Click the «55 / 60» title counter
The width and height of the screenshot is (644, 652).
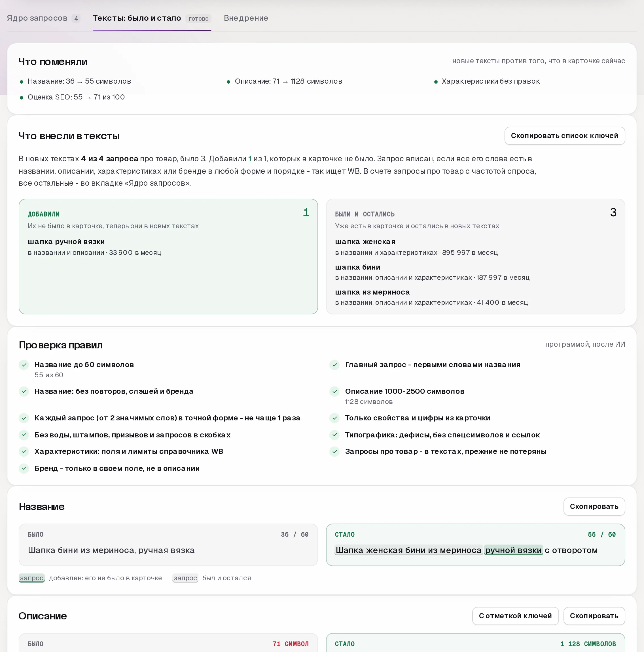tap(602, 534)
